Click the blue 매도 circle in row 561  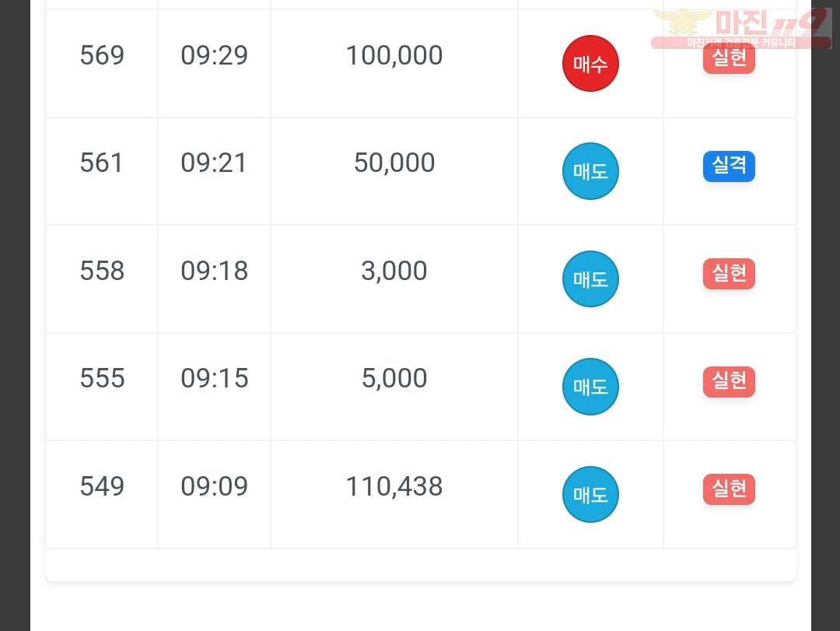(590, 171)
